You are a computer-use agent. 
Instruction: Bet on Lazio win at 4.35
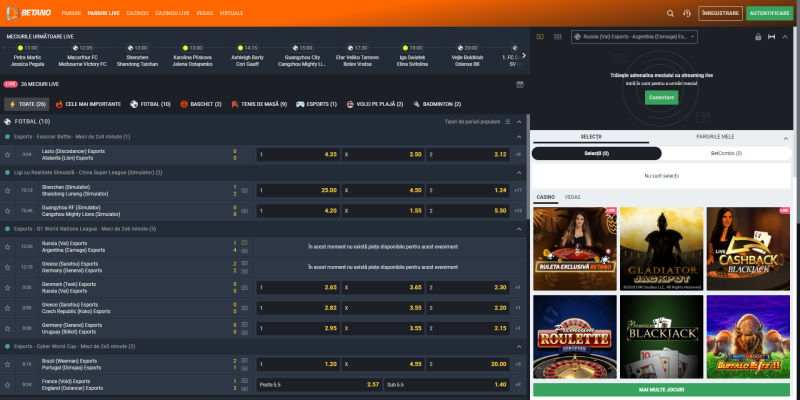(x=298, y=155)
